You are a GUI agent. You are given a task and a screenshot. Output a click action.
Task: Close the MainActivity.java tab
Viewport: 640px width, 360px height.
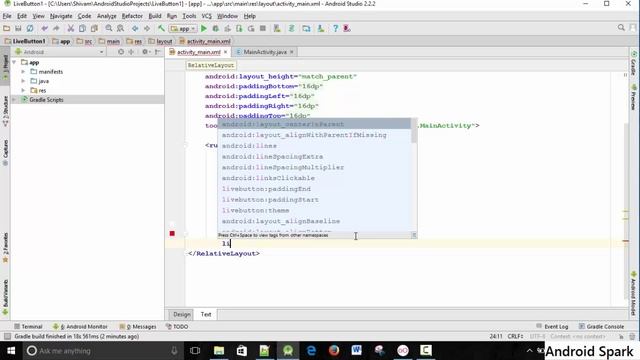291,52
